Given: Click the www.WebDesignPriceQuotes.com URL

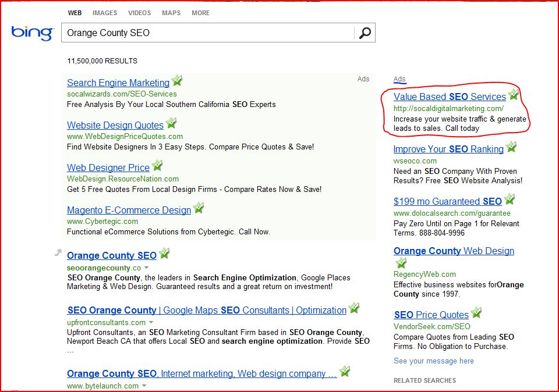Looking at the screenshot, I should [125, 136].
